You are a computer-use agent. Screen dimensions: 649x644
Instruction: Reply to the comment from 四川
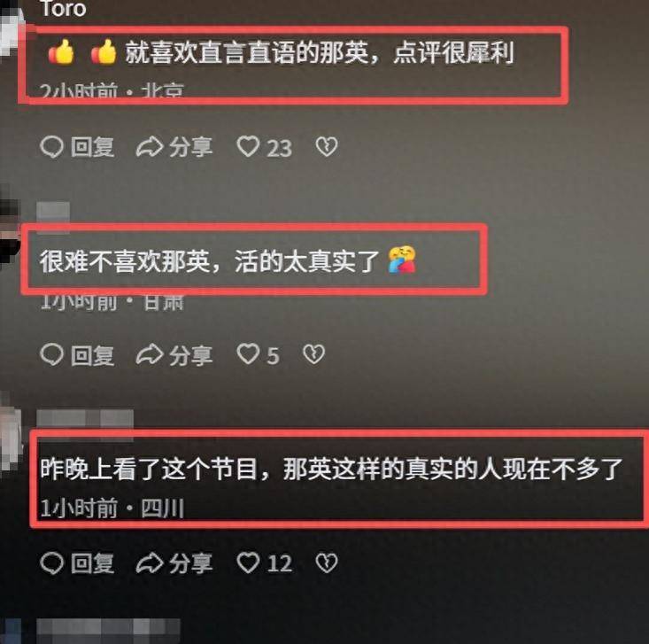pyautogui.click(x=51, y=563)
